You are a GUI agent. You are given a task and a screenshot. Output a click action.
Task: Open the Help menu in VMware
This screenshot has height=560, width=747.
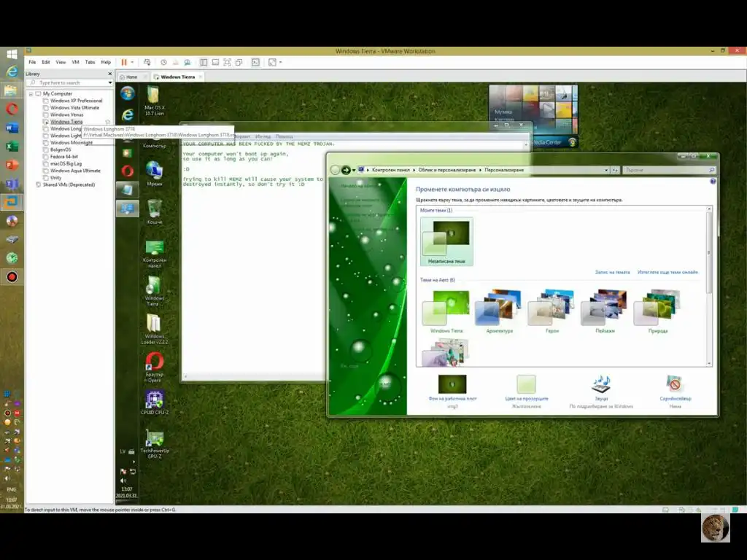[x=106, y=63]
